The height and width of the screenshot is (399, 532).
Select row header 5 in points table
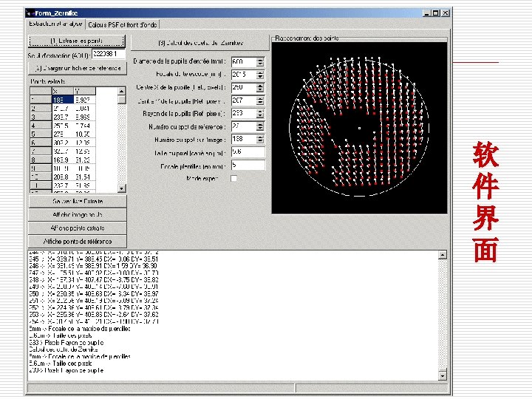click(x=41, y=134)
